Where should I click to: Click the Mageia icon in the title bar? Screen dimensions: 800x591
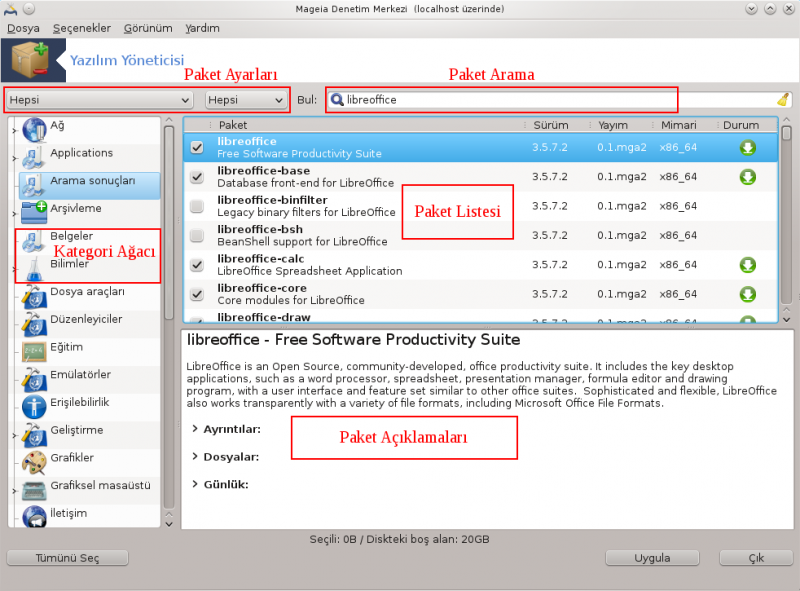point(10,9)
